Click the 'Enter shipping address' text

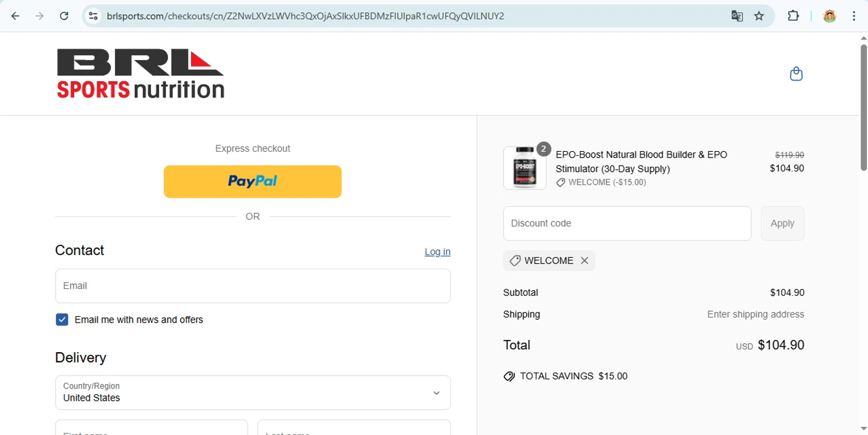[756, 315]
